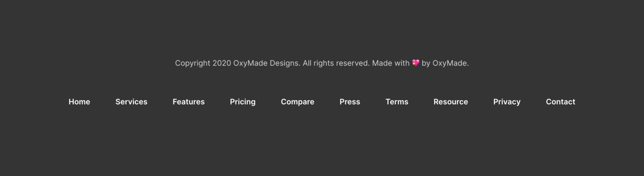Click the Compare footer link
The height and width of the screenshot is (176, 644).
coord(297,102)
